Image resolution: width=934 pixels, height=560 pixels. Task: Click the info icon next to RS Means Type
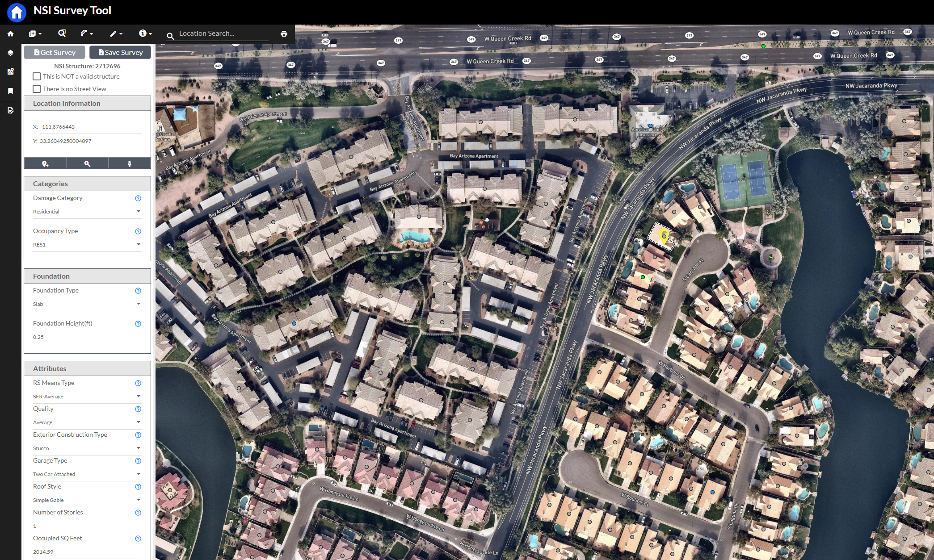coord(138,383)
